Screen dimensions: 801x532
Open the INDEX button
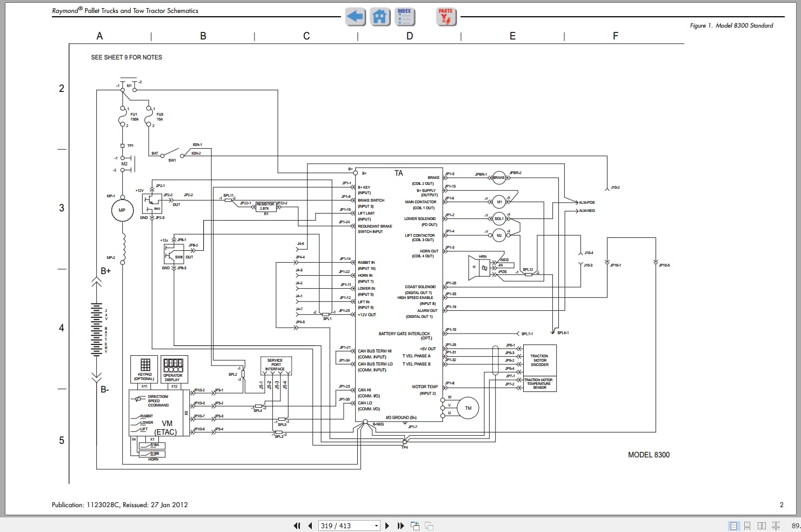tap(404, 17)
